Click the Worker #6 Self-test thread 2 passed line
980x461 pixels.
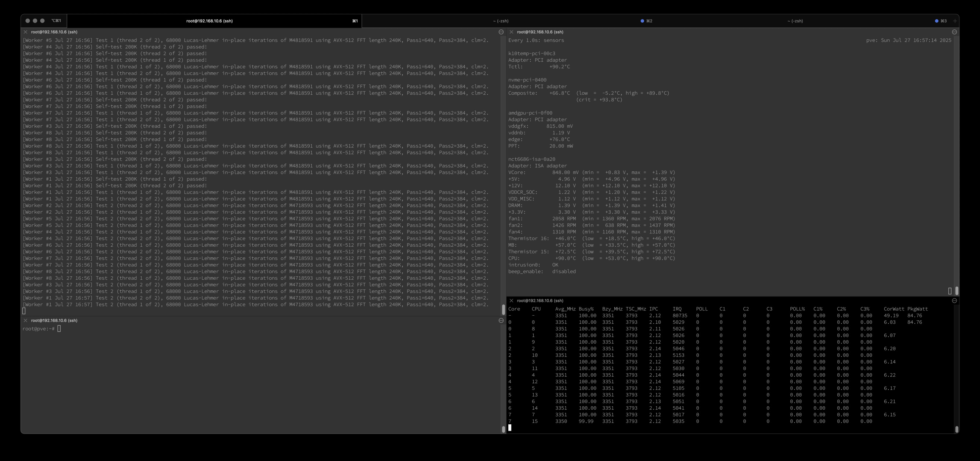tap(115, 54)
